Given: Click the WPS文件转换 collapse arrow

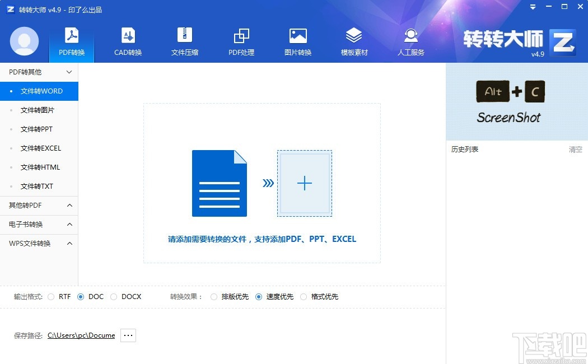Looking at the screenshot, I should 69,243.
